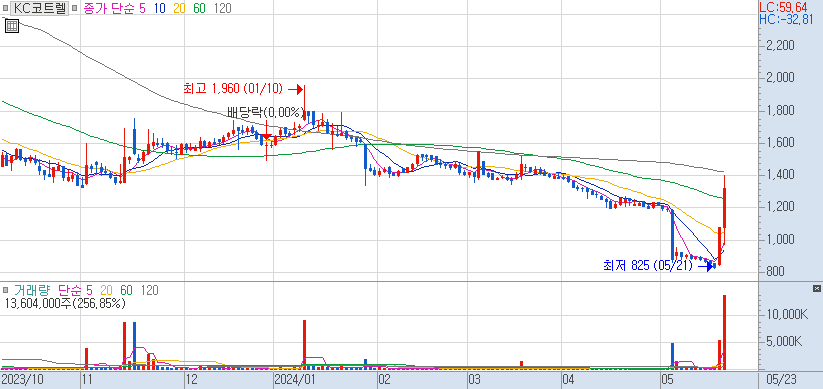
Task: Click the 13,604,000주(256.85%) volume readout
Action: 65,303
